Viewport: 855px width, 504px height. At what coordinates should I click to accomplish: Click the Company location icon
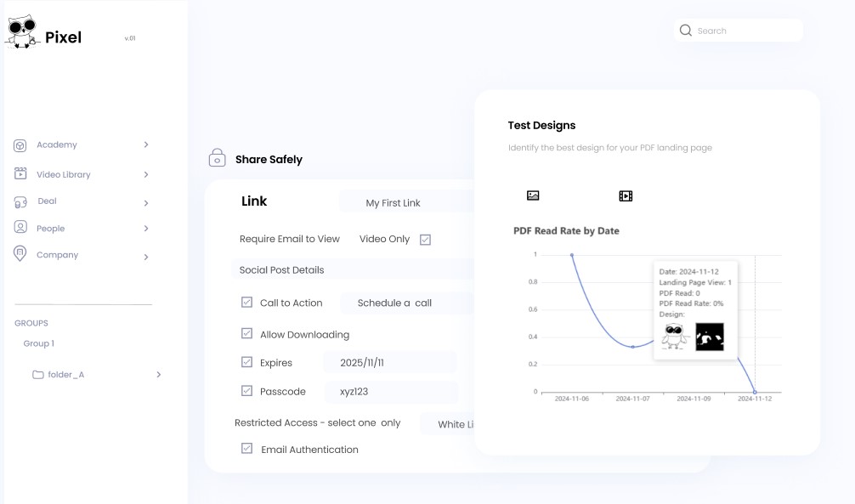(20, 254)
